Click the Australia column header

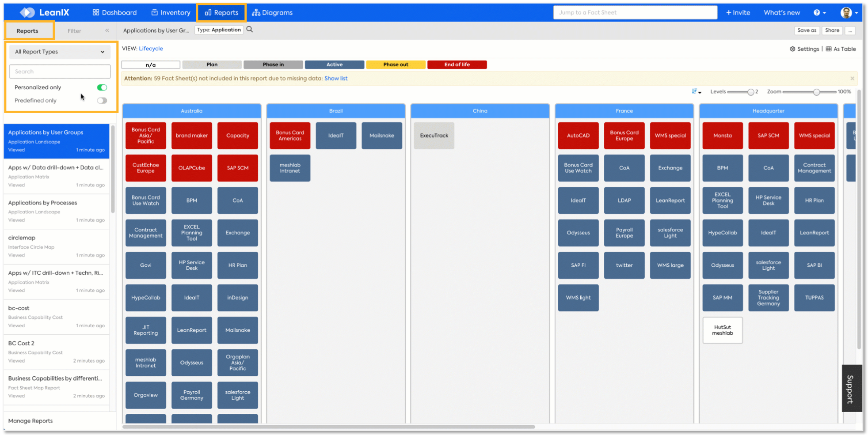click(x=192, y=111)
